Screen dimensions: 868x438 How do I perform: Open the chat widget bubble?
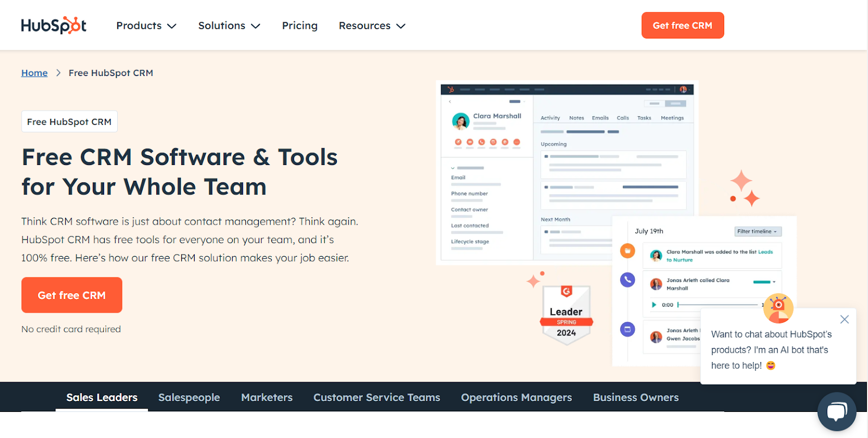click(837, 412)
